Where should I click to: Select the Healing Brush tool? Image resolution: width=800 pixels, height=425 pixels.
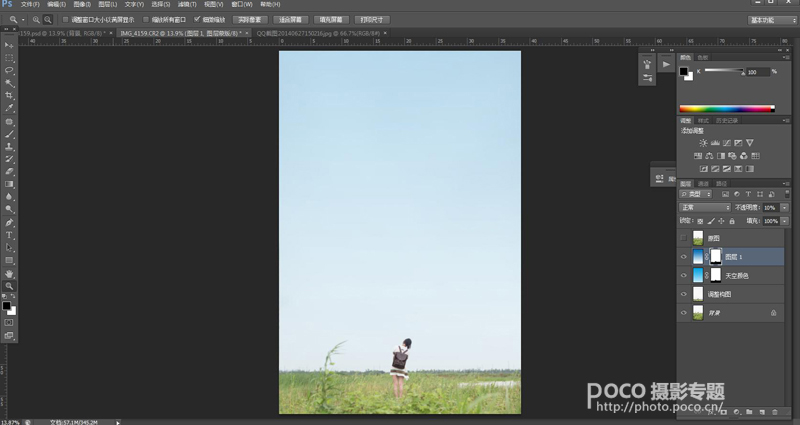point(9,122)
